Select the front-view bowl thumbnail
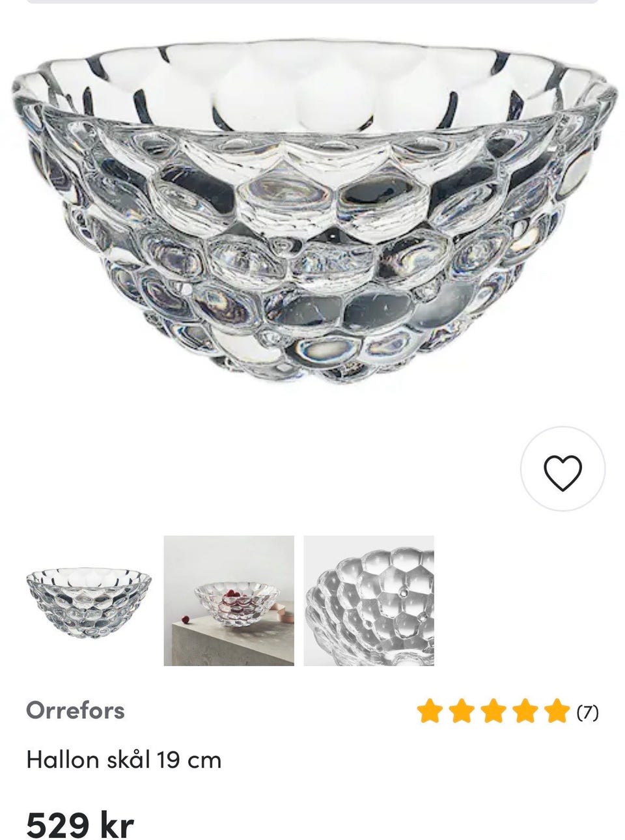The width and height of the screenshot is (625, 840). point(89,600)
